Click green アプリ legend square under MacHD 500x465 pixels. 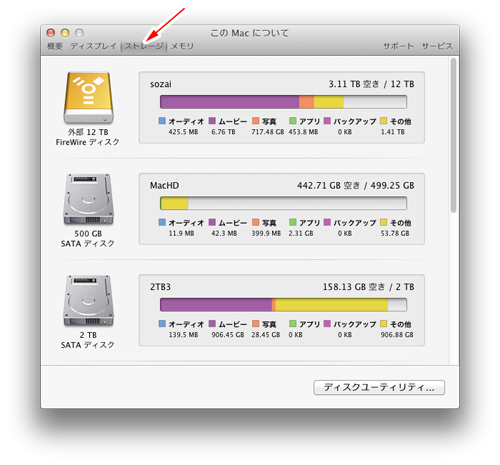tap(293, 222)
